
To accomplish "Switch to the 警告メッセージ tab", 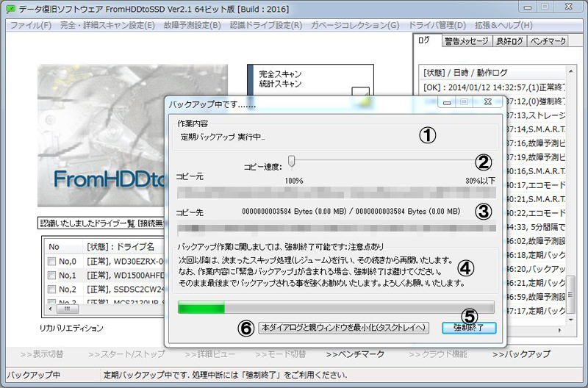I will pos(467,41).
